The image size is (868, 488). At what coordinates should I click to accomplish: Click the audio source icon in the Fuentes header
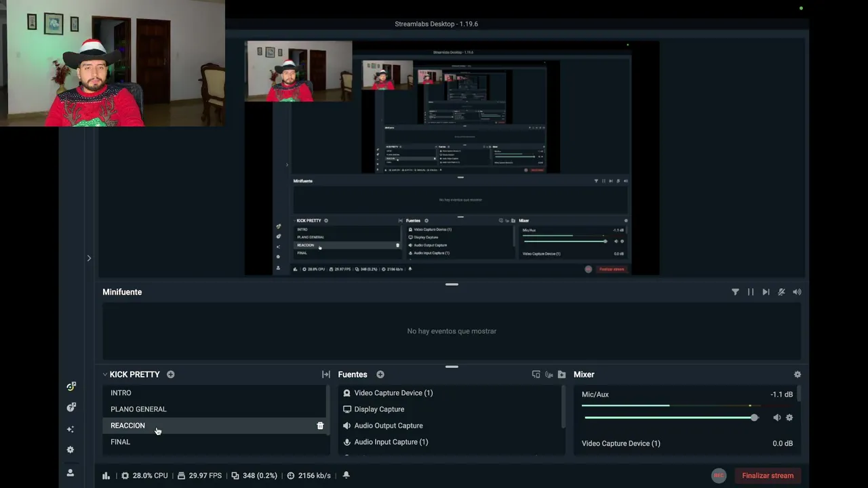point(549,374)
